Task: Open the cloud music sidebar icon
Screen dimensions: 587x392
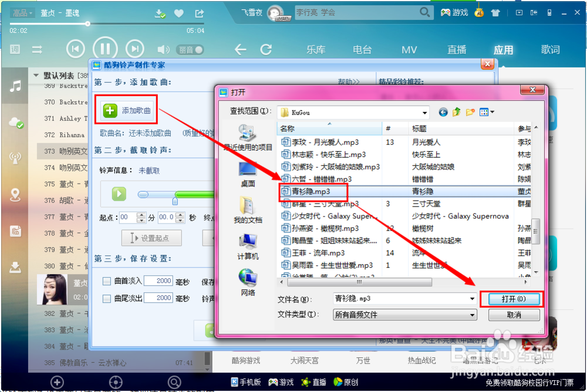Action: coord(16,123)
